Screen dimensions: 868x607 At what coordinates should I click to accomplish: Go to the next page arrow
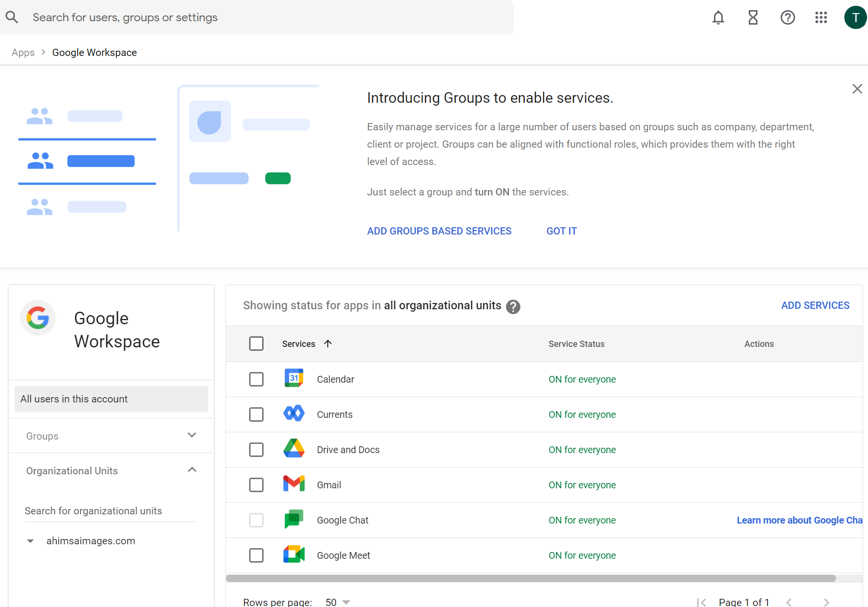pos(826,602)
